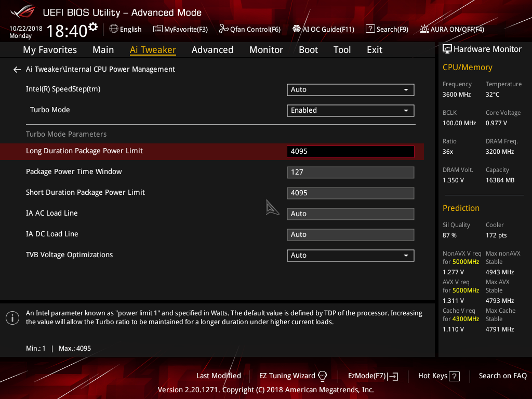The image size is (532, 399).
Task: Click the 0.977 V core voltage value
Action: coord(496,123)
